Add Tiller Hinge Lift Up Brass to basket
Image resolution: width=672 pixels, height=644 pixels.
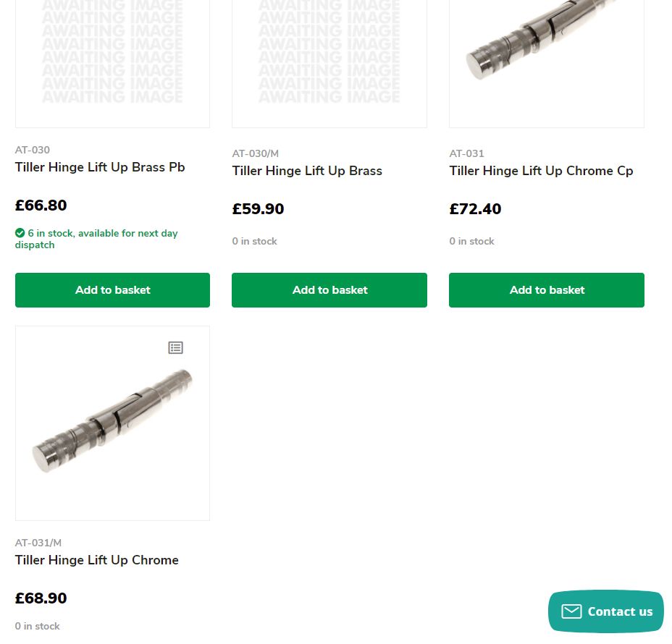tap(329, 289)
